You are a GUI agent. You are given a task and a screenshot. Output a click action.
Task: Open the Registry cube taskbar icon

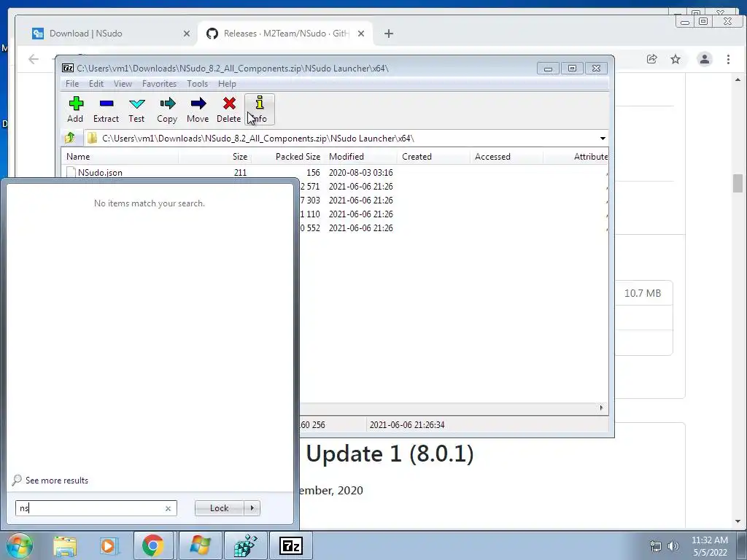(245, 545)
